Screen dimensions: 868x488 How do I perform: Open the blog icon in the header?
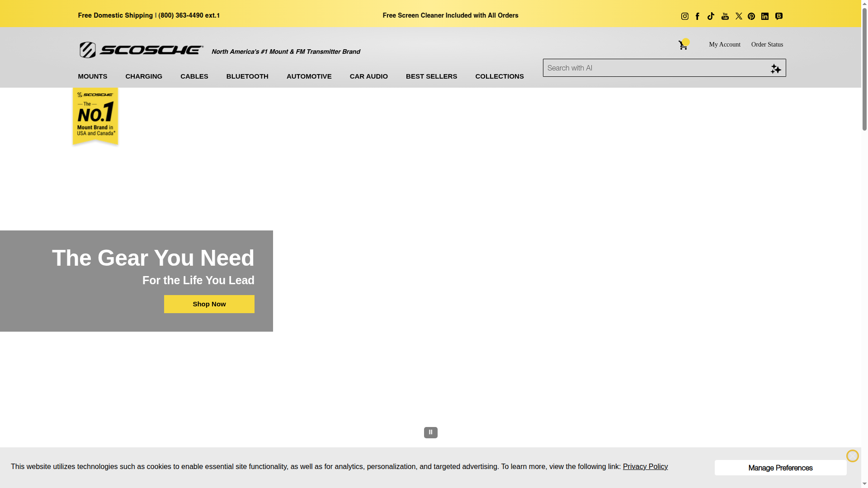click(778, 16)
